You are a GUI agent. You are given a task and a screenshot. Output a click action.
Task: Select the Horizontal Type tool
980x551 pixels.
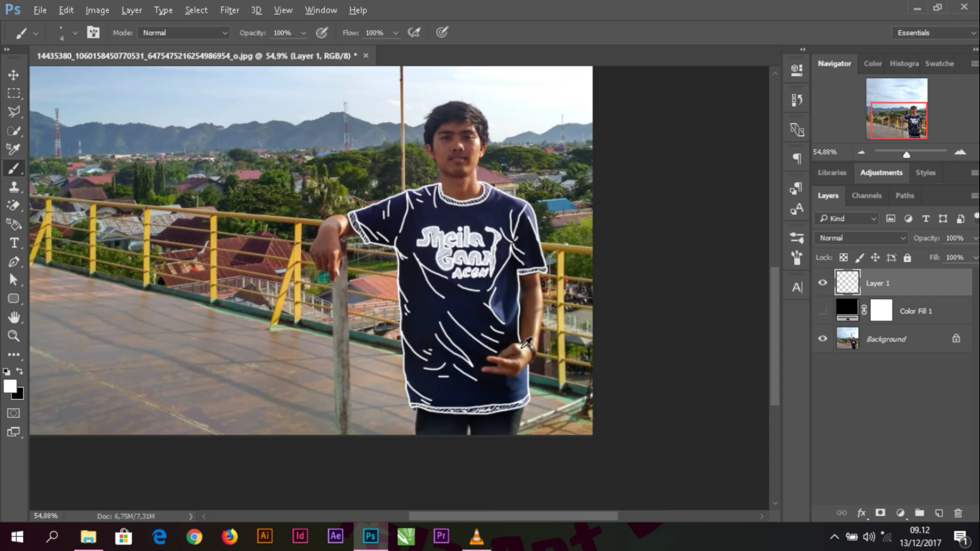click(13, 243)
